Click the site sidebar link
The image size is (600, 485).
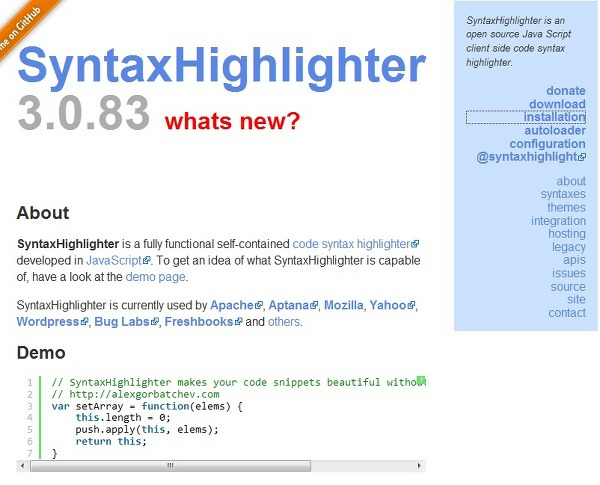(x=576, y=299)
